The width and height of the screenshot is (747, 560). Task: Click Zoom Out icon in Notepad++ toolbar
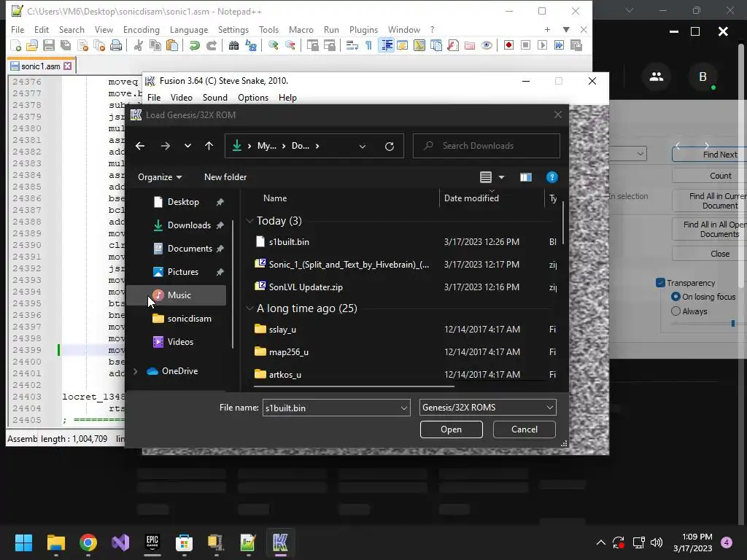tap(290, 45)
